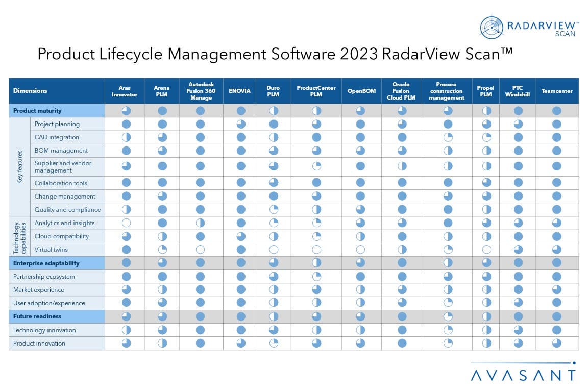Click Propel PLM's CAD integration rating circle
This screenshot has width=588, height=392.
coord(486,137)
